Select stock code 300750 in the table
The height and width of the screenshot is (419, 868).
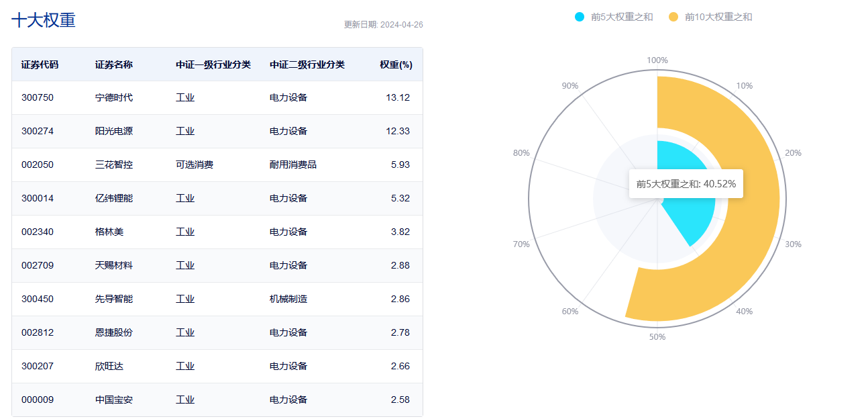[x=38, y=97]
